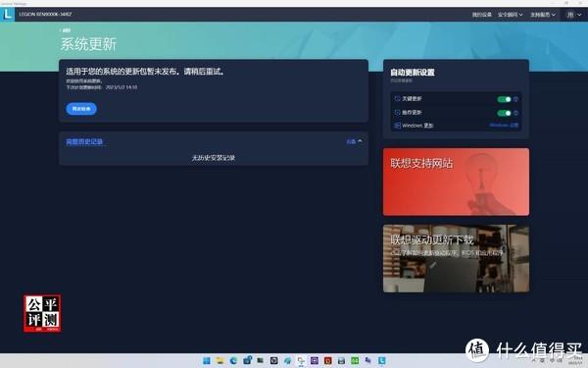588x368 pixels.
Task: Click the '无历史安装记录' text
Action: tap(214, 158)
